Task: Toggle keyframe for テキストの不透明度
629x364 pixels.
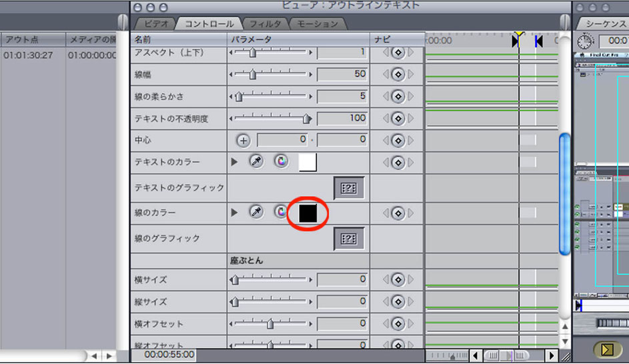Action: click(x=398, y=118)
